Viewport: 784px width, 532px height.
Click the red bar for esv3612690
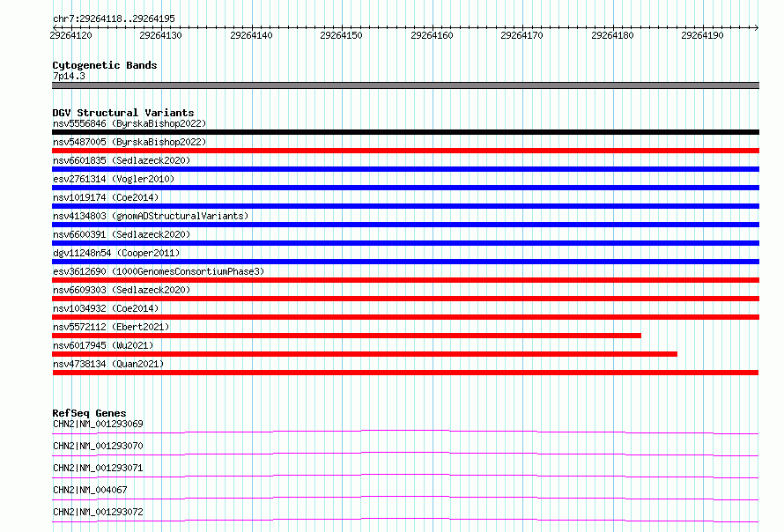pyautogui.click(x=405, y=280)
